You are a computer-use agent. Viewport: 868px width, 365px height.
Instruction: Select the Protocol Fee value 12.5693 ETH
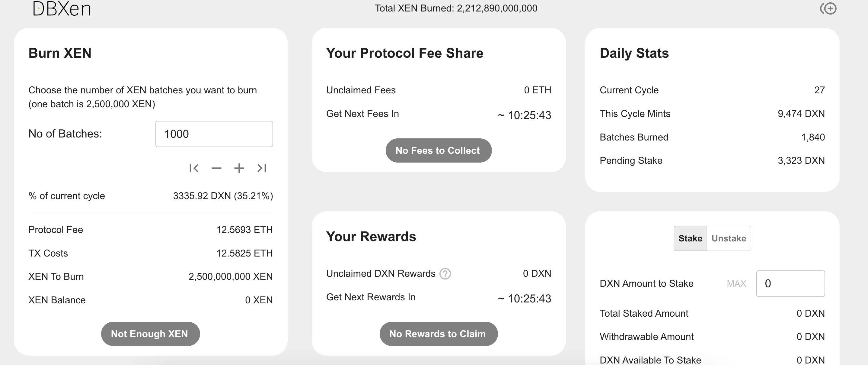pos(244,230)
